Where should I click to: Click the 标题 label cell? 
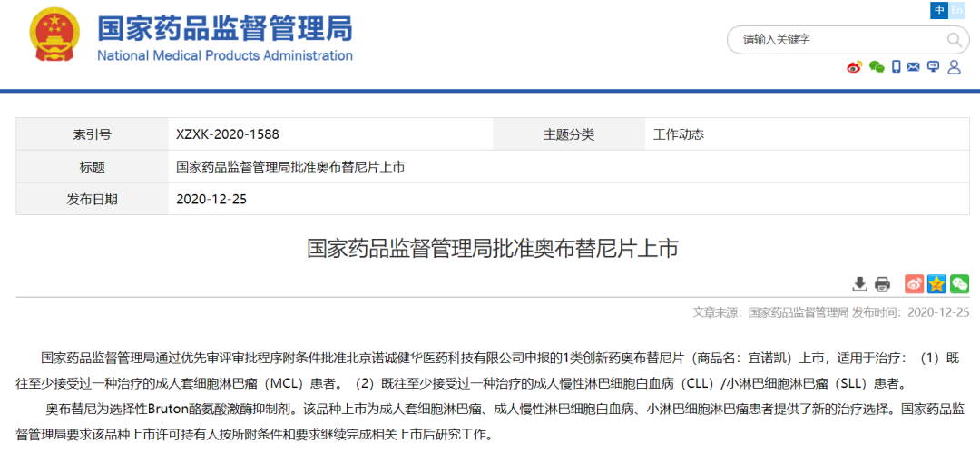point(92,166)
